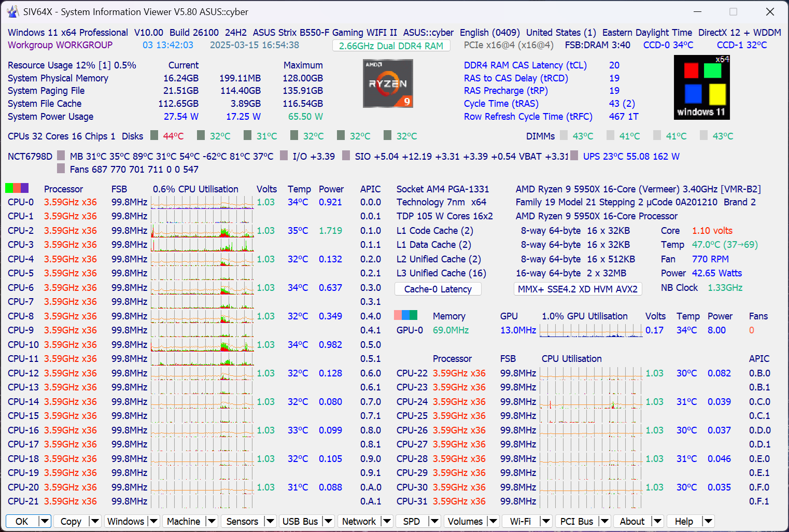The width and height of the screenshot is (789, 532).
Task: Click the PCIe x16@4 (x16@4) text
Action: click(x=509, y=45)
